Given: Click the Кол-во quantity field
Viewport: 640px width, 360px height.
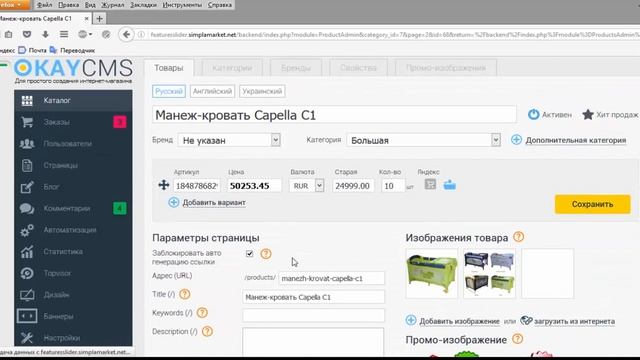Looking at the screenshot, I should tap(393, 186).
